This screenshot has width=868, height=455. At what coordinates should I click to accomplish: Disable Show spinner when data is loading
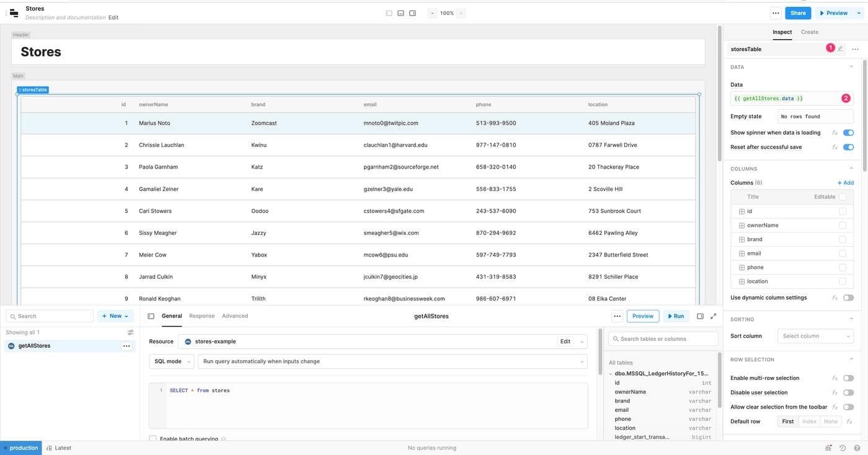(848, 133)
